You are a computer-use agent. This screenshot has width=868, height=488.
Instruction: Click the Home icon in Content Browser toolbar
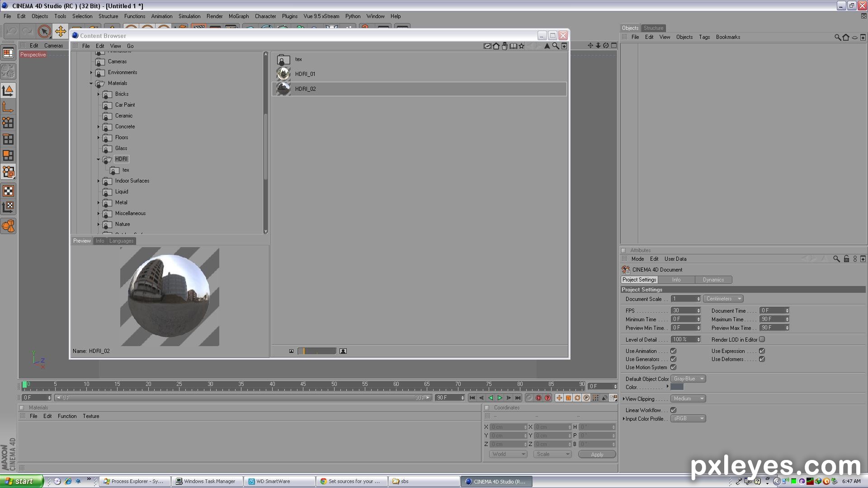tap(496, 46)
